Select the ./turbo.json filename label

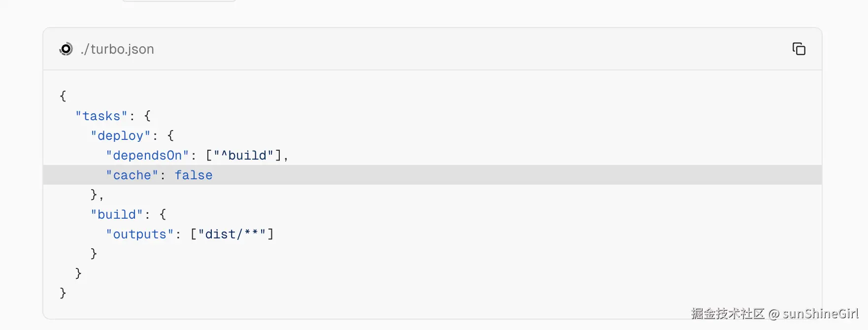coord(117,49)
